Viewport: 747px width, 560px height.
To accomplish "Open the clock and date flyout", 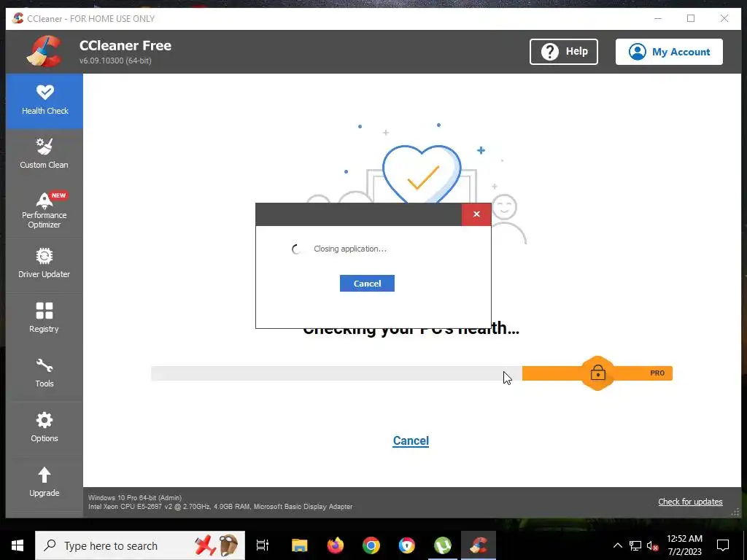I will [x=684, y=545].
